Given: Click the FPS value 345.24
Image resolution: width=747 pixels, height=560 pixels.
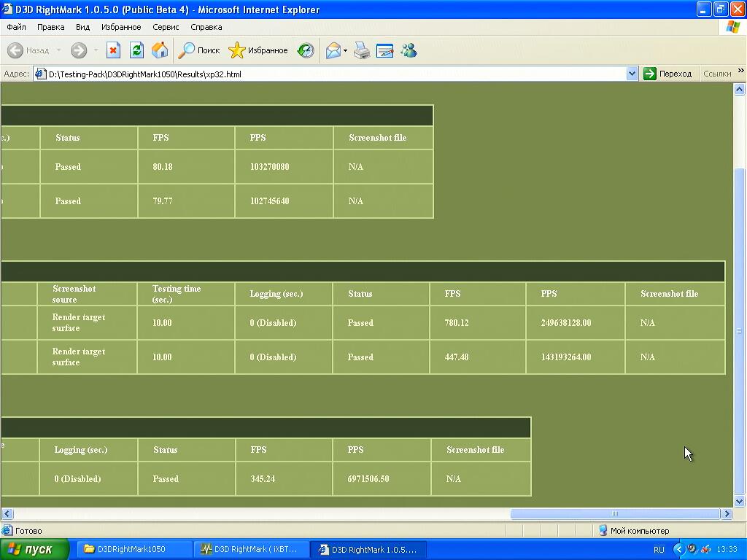Looking at the screenshot, I should pyautogui.click(x=263, y=479).
